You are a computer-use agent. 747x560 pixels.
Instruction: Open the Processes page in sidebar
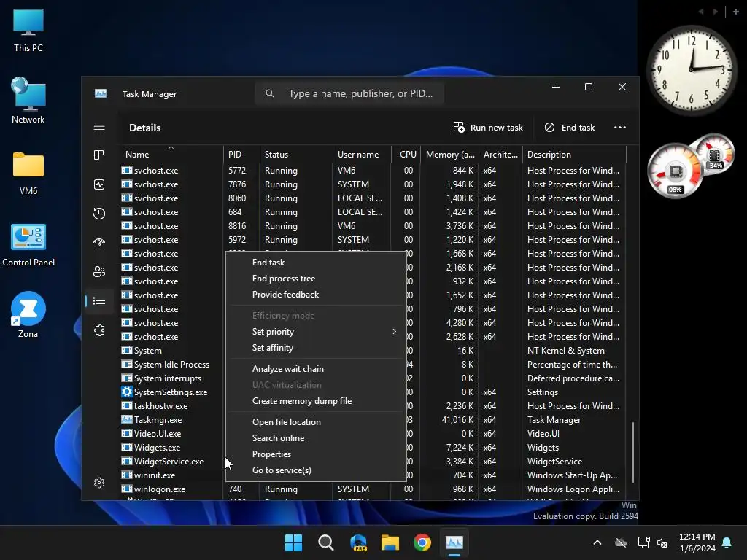99,155
